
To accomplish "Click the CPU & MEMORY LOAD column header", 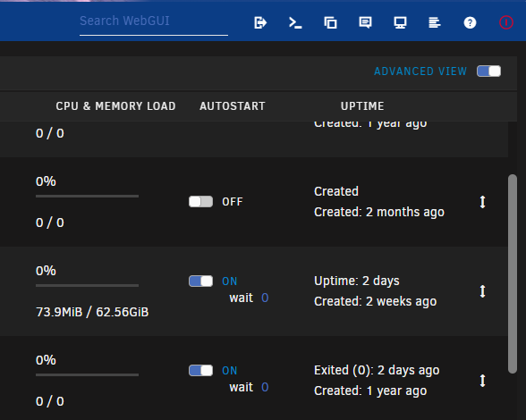I will click(115, 106).
